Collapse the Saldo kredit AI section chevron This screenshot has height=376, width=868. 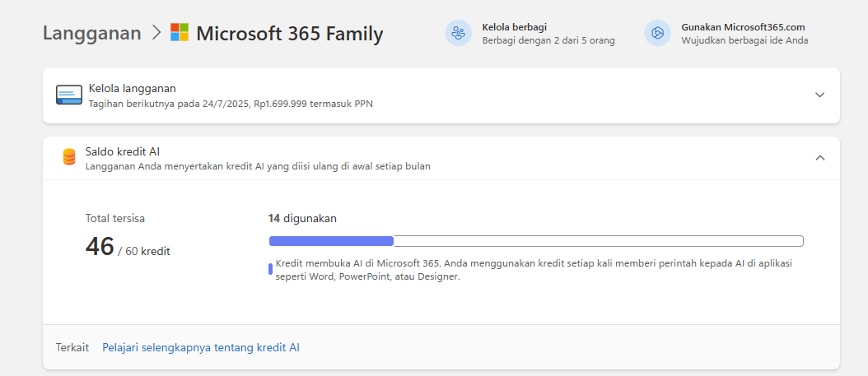point(819,157)
